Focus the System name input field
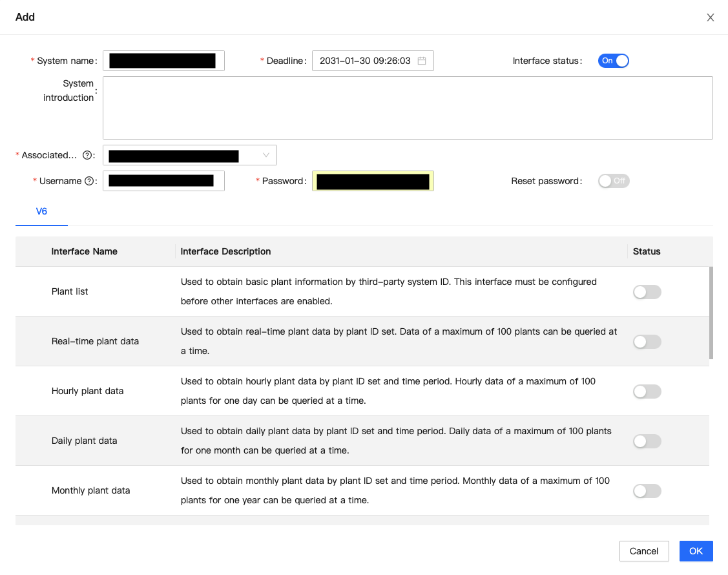Screen dimensions: 728x575 (x=163, y=61)
